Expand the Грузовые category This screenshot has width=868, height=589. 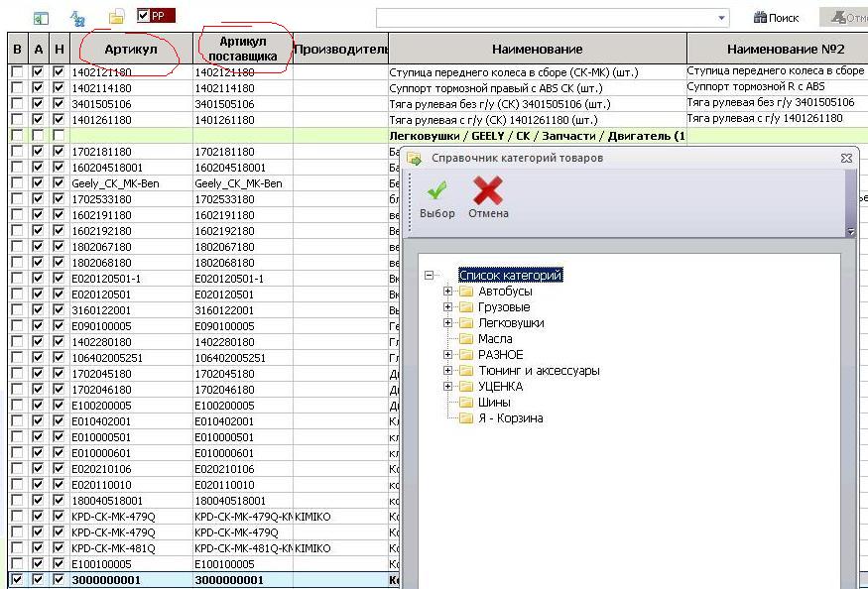pos(447,306)
